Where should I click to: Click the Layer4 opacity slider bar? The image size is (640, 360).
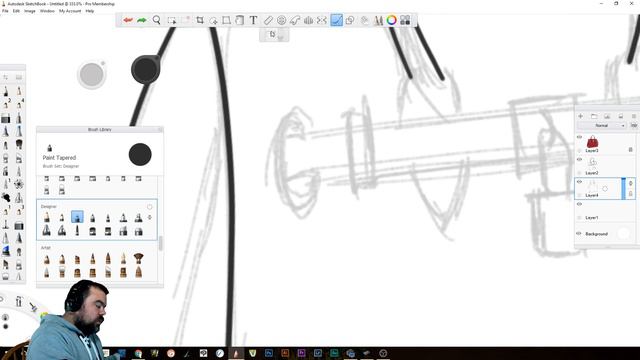click(x=623, y=189)
